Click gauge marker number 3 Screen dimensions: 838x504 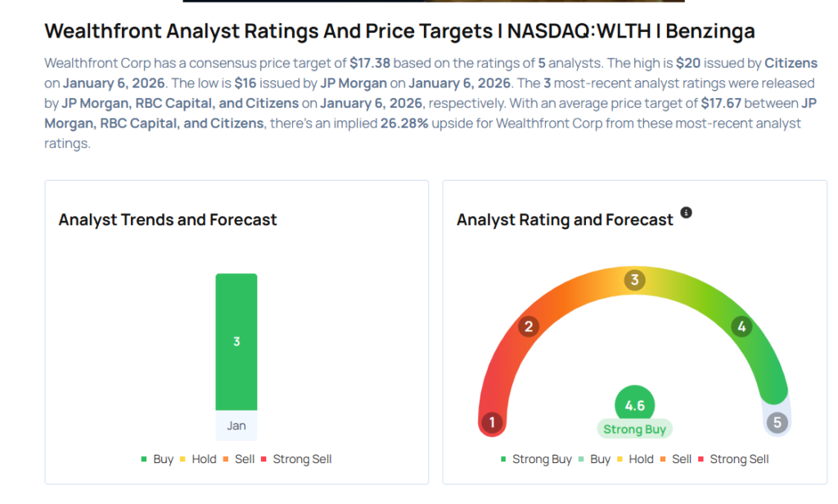point(633,281)
